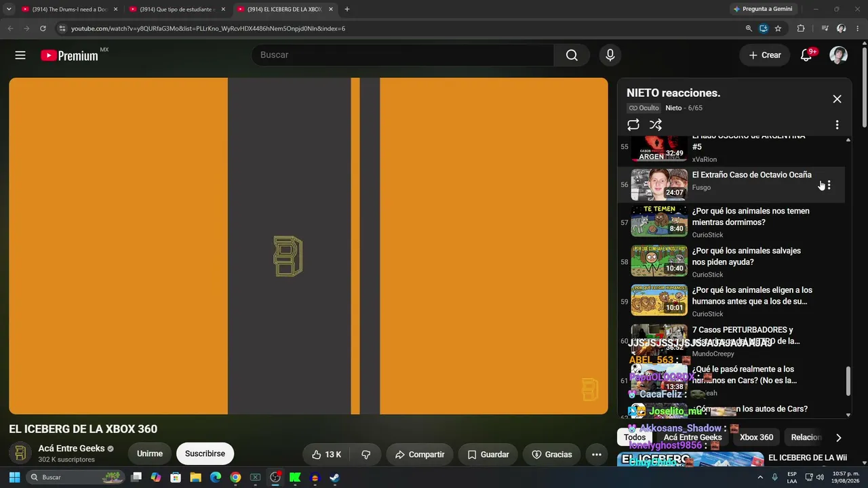The image size is (868, 488).
Task: Open the YouTube guide hamburger menu
Action: tap(20, 56)
